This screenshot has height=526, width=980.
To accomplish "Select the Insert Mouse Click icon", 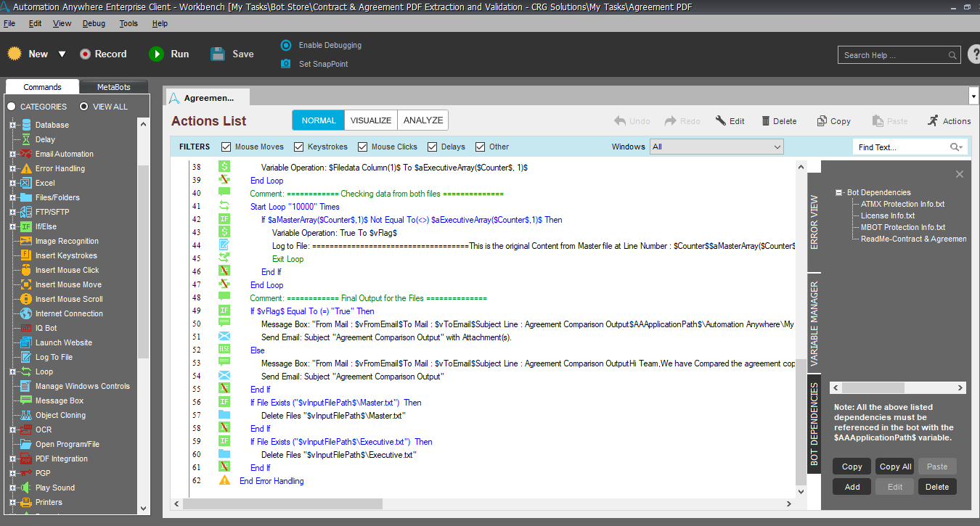I will pyautogui.click(x=26, y=270).
